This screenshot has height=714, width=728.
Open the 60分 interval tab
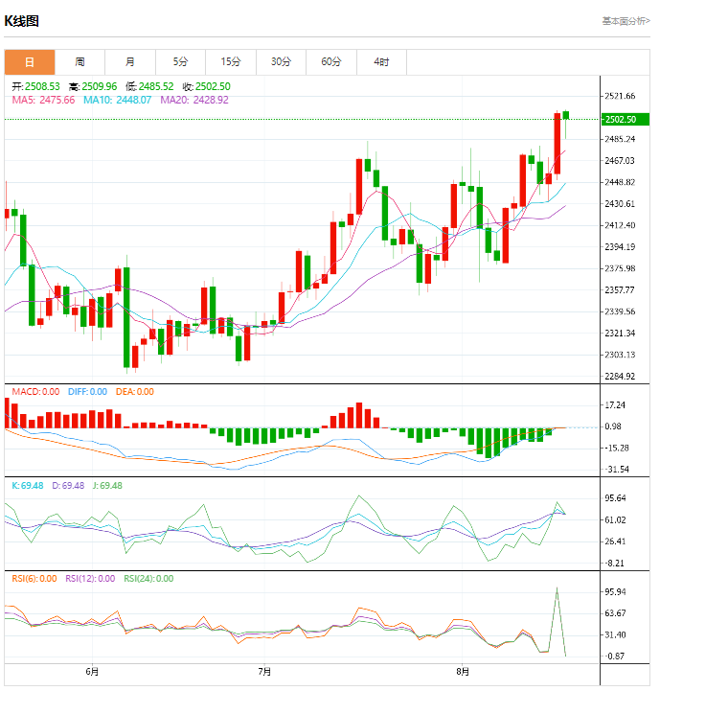[x=331, y=62]
